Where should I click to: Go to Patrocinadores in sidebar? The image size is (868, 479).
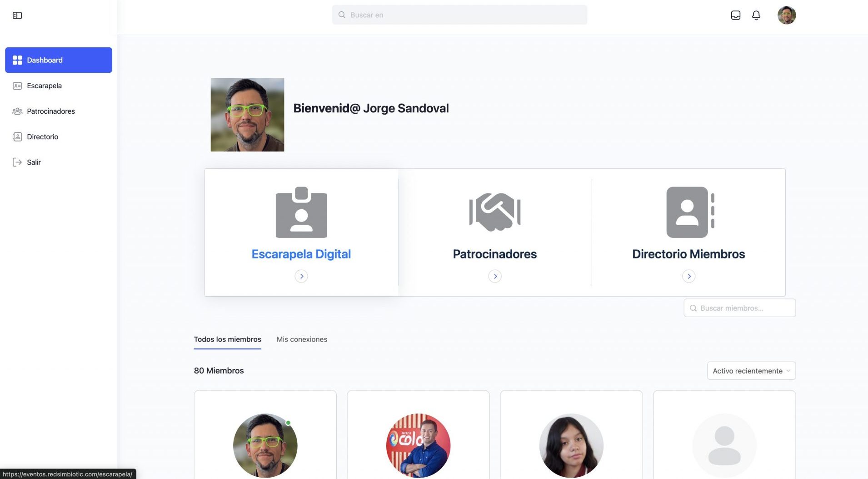[x=50, y=111]
